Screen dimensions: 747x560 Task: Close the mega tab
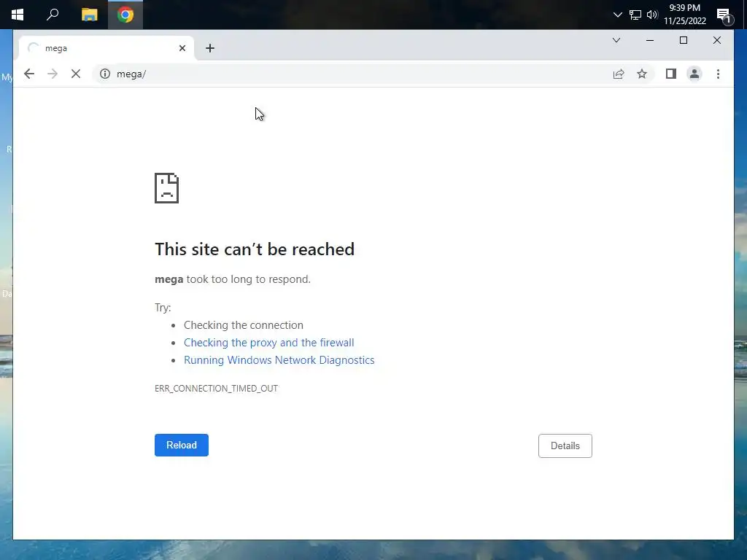(182, 48)
